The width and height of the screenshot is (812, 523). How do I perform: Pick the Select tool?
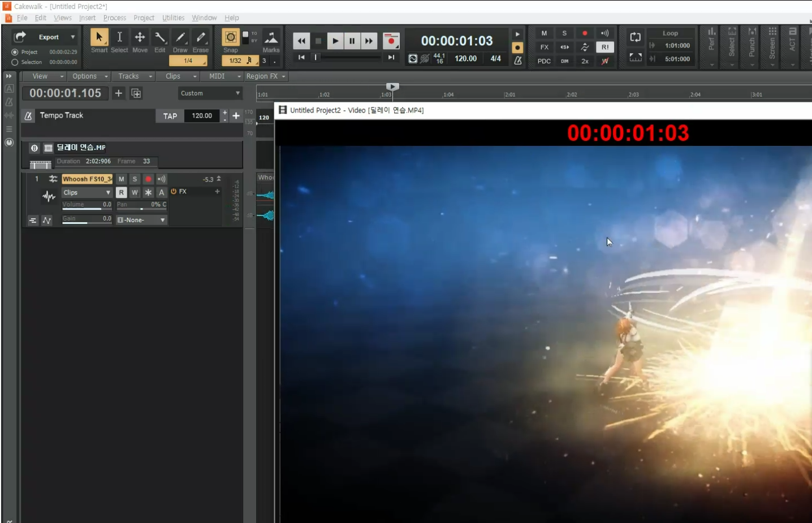[x=119, y=37]
